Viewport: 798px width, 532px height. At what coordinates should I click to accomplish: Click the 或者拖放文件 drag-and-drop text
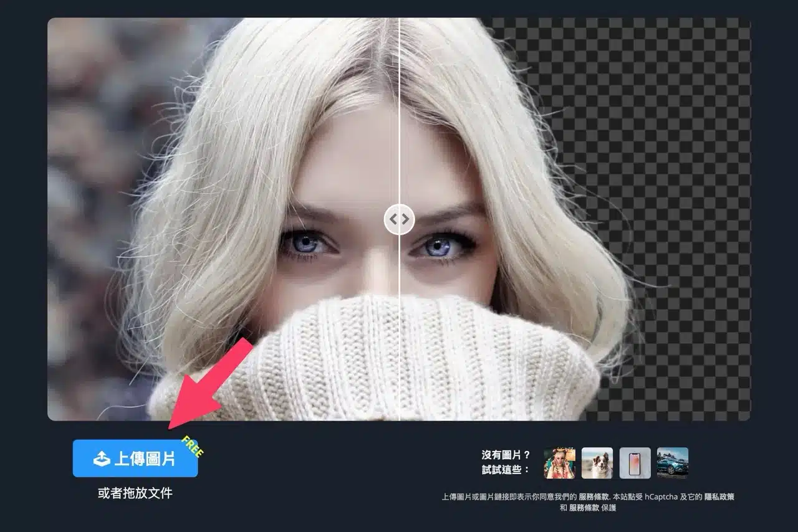pos(135,493)
